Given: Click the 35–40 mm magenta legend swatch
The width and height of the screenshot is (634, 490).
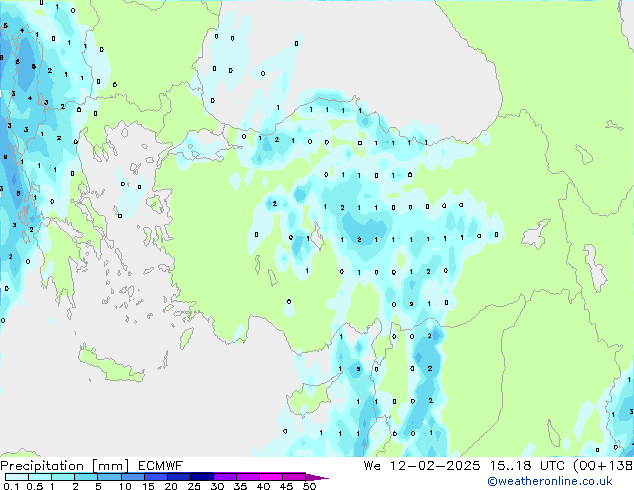Looking at the screenshot, I should [x=247, y=477].
